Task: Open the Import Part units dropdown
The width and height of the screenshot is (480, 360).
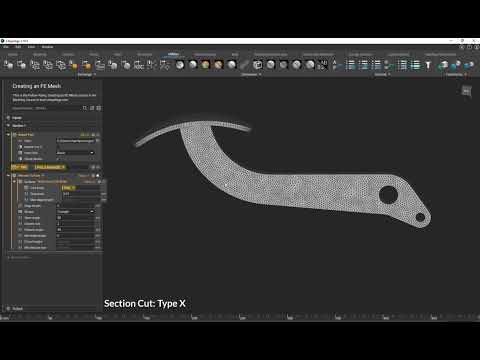Action: click(x=75, y=153)
